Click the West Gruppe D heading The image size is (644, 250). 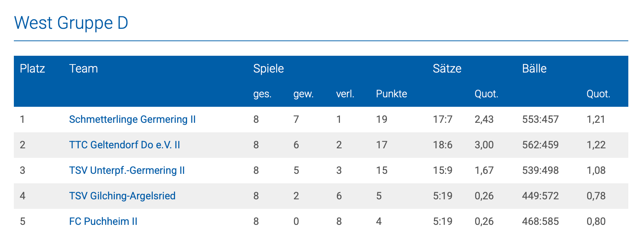click(71, 23)
